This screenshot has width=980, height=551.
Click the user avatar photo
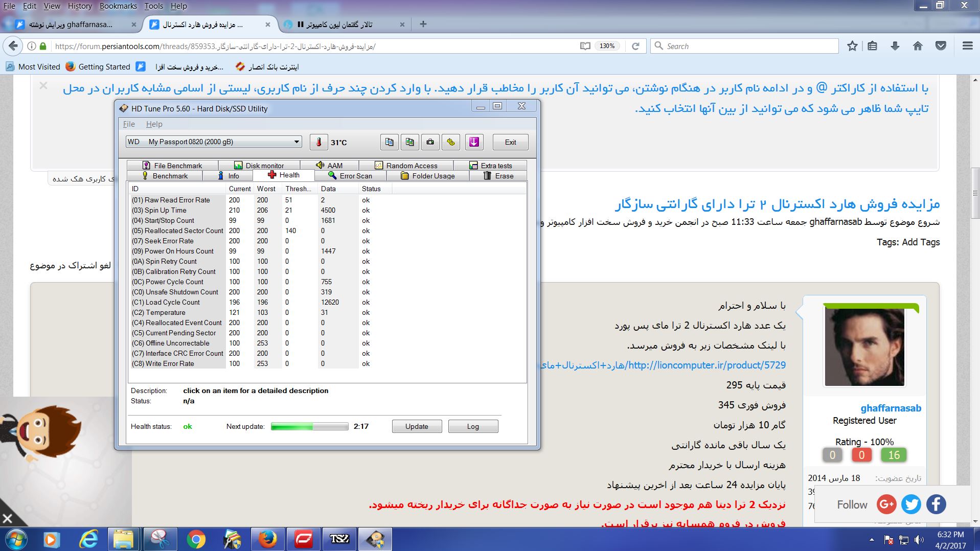pyautogui.click(x=864, y=347)
